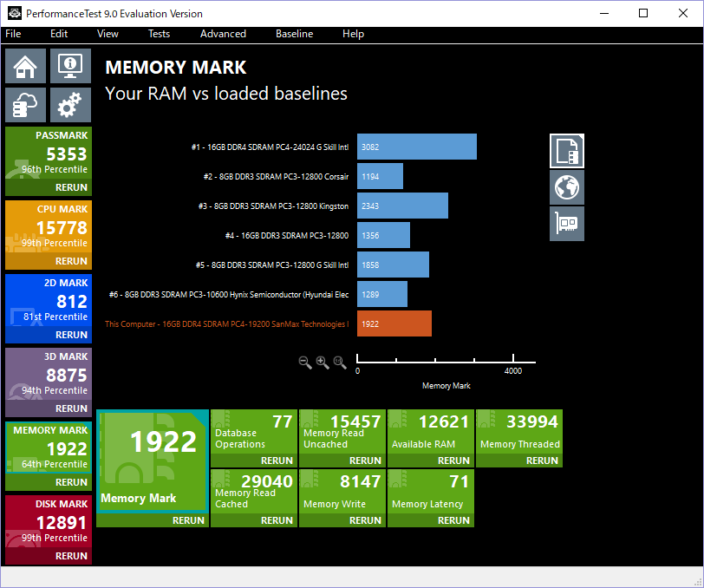
Task: Select the 3D Mark 8875 tile
Action: pos(49,374)
